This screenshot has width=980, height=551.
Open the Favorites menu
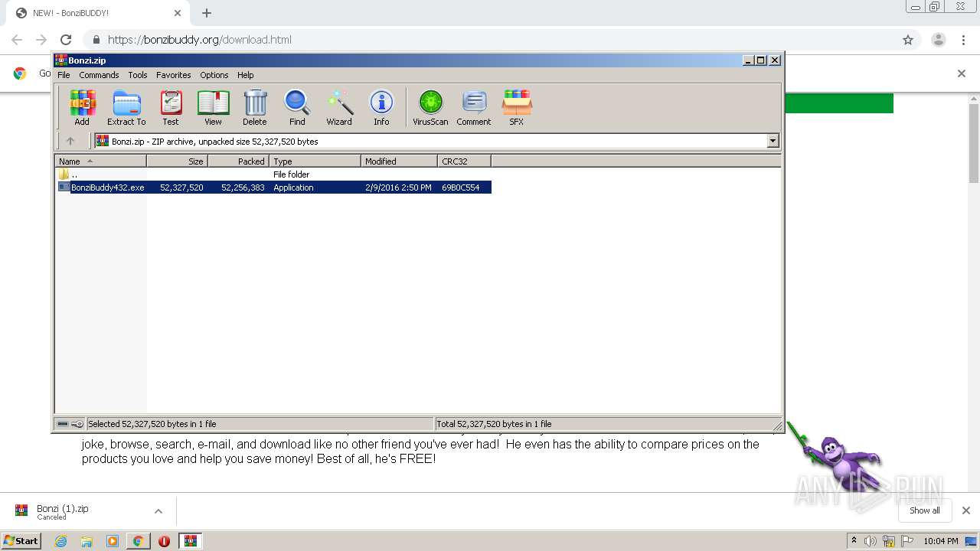[174, 75]
